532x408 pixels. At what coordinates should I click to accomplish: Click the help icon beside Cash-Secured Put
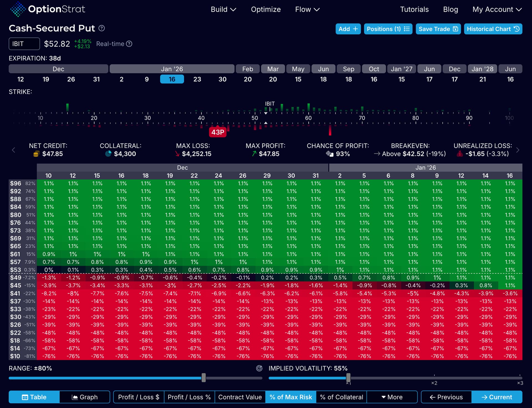click(x=102, y=28)
